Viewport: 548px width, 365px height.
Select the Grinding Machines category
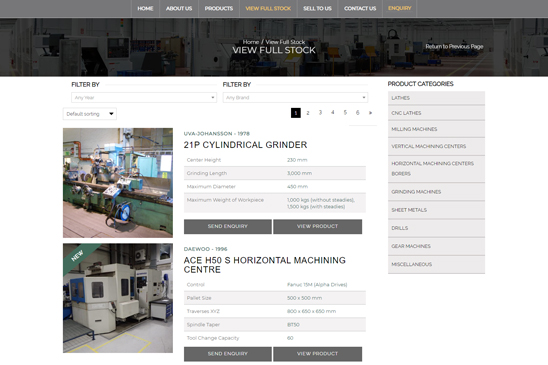click(436, 192)
